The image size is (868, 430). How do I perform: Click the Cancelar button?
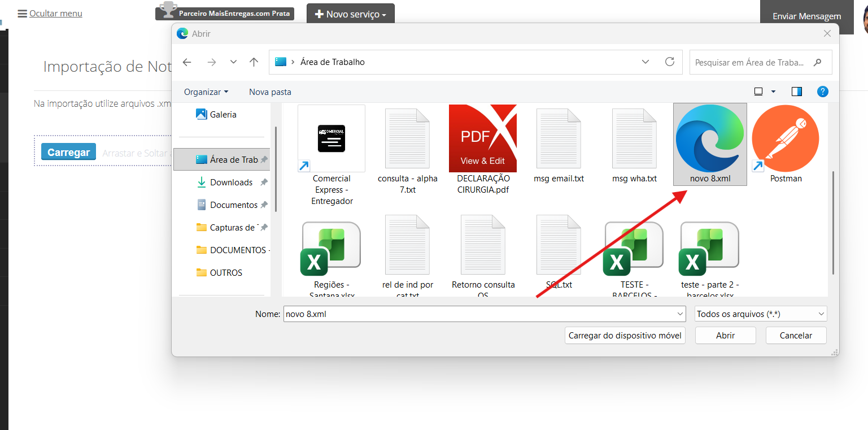pos(796,335)
